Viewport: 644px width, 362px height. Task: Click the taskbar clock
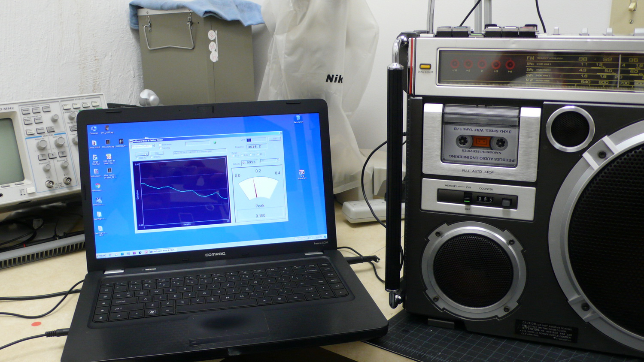tap(318, 237)
